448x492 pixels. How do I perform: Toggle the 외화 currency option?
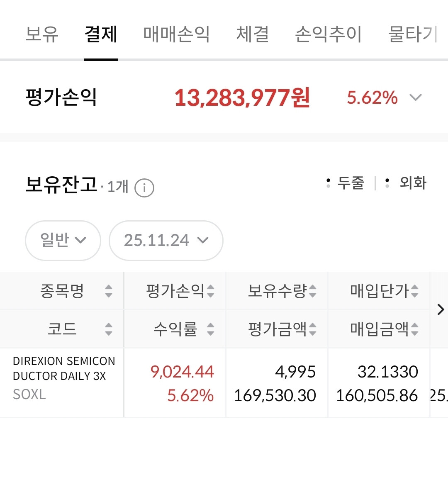point(406,183)
